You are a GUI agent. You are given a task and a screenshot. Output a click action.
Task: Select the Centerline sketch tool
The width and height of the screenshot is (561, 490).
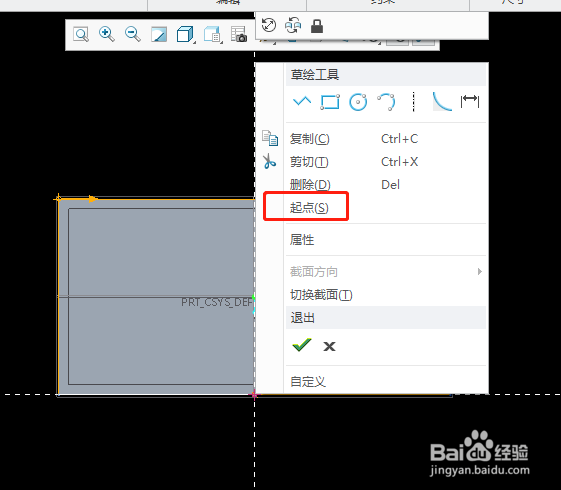click(414, 102)
